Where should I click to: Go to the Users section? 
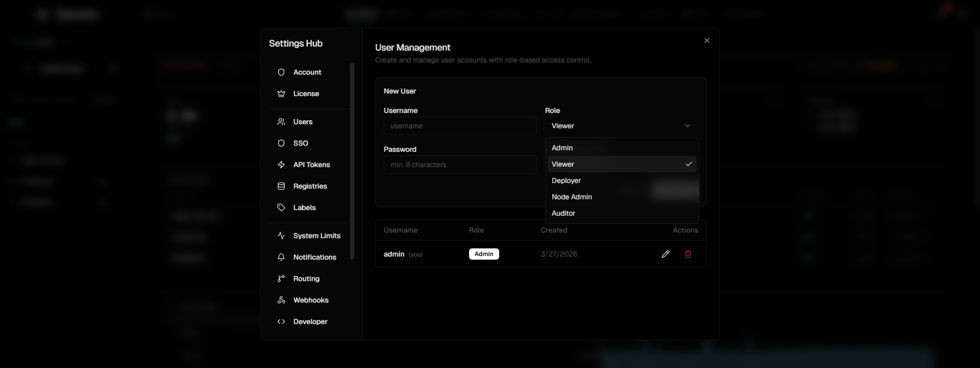pos(309,122)
